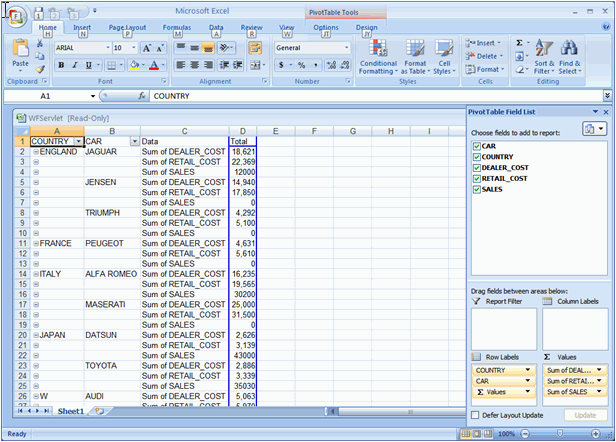Open Conditional Formatting menu

coord(378,57)
